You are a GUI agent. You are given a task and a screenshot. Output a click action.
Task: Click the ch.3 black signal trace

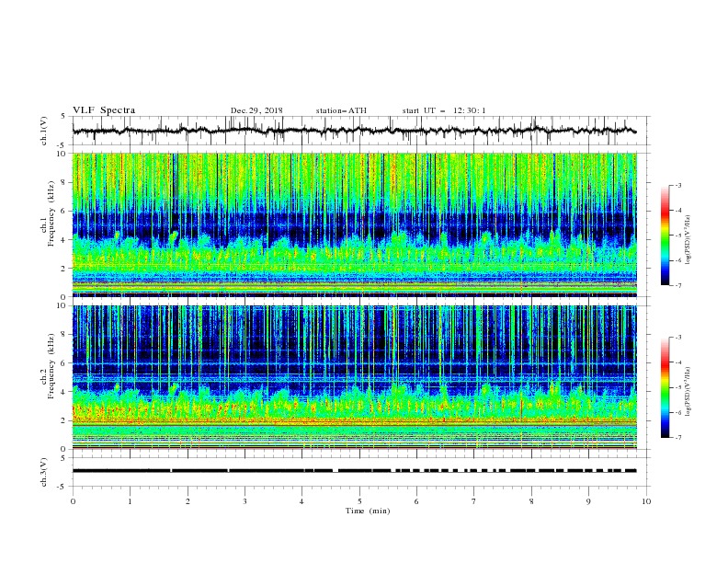coord(354,471)
